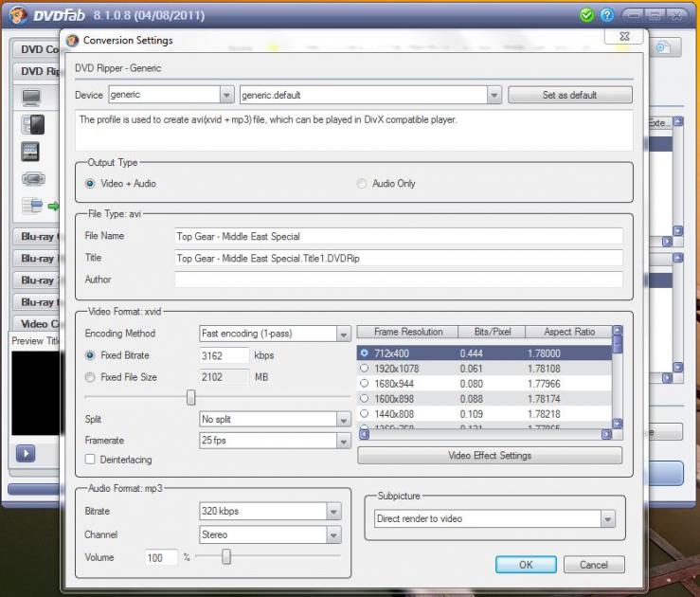Click the Author text field
This screenshot has width=700, height=597.
point(399,280)
